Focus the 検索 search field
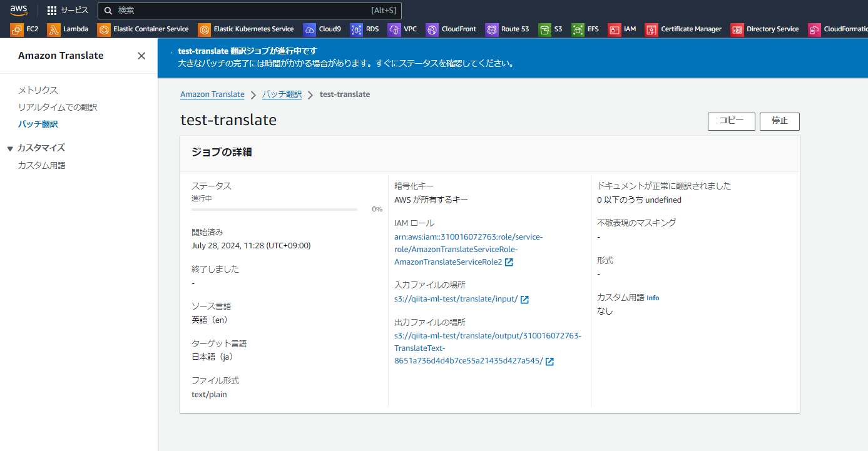 tap(250, 11)
